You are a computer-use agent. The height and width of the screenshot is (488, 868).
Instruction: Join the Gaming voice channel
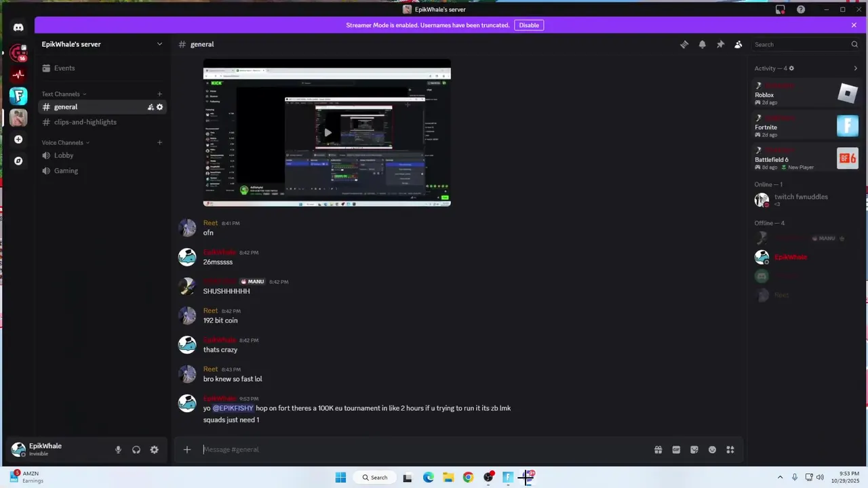pos(102,171)
